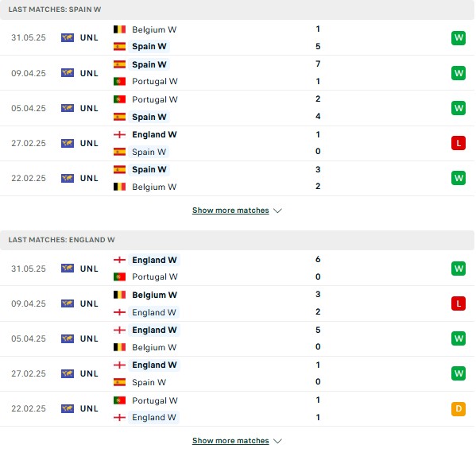Open Show more matches link for Spain W
This screenshot has width=476, height=456.
click(230, 211)
